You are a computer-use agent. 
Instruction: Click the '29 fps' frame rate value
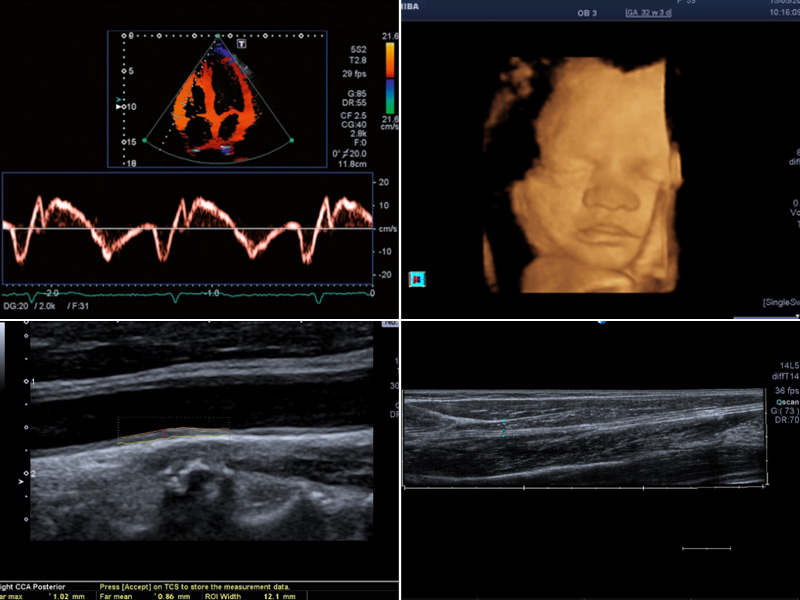coord(354,73)
